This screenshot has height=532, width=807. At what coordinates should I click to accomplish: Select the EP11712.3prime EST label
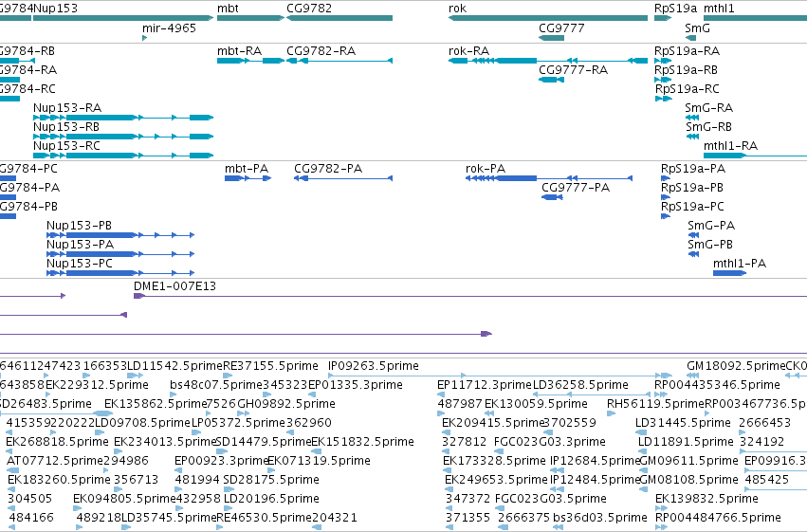coord(485,385)
